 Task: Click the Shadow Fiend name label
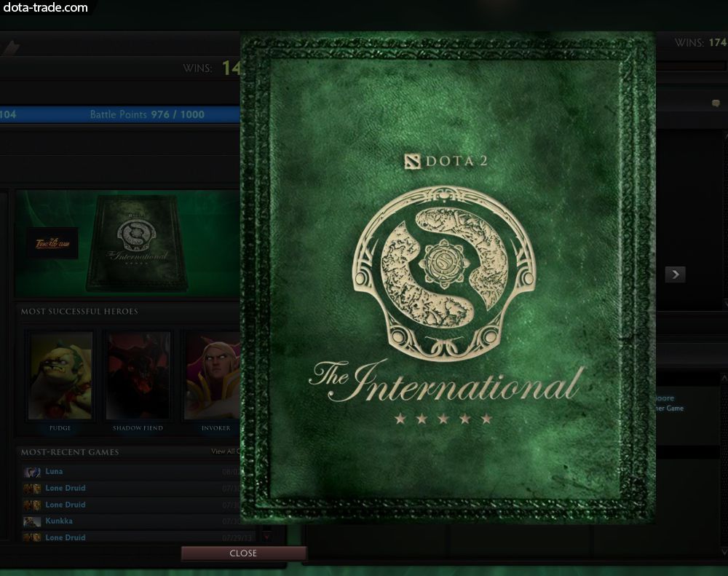point(138,428)
